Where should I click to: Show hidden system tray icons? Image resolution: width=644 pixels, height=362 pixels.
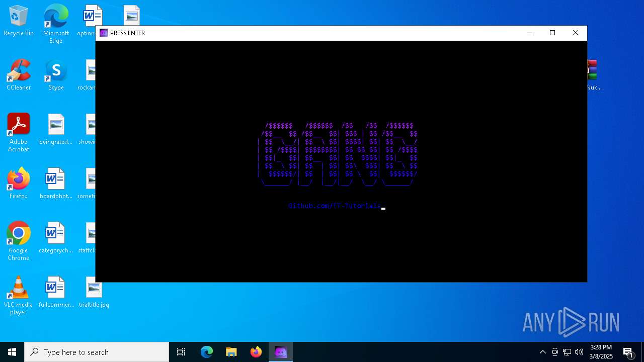542,352
